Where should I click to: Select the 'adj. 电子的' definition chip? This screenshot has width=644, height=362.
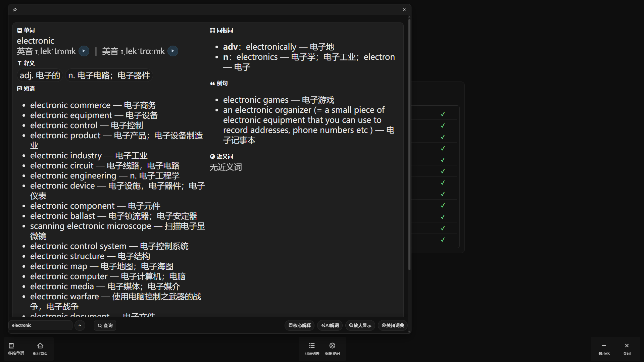click(x=40, y=75)
